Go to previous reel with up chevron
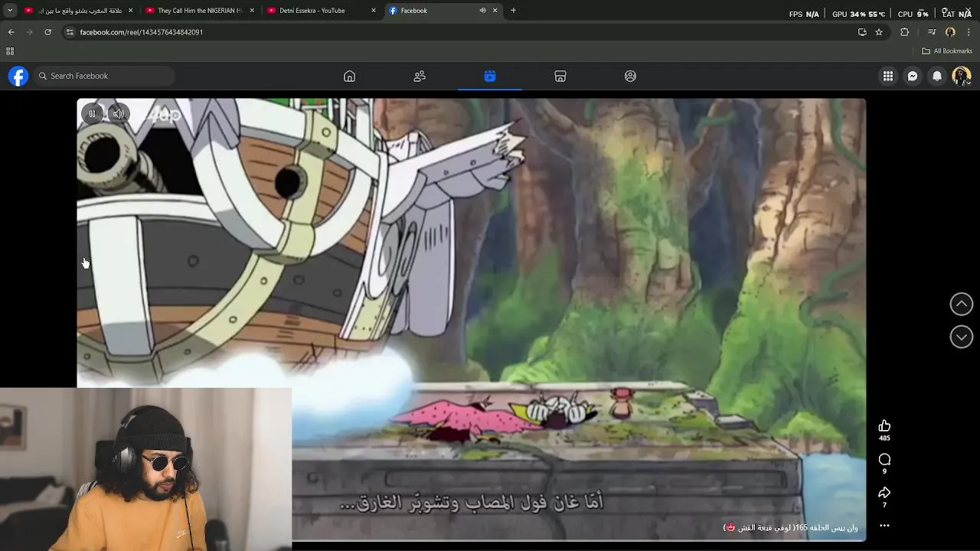 point(962,304)
